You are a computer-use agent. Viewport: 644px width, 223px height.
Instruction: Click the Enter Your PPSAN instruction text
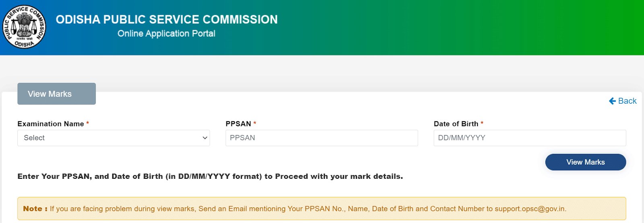point(210,176)
